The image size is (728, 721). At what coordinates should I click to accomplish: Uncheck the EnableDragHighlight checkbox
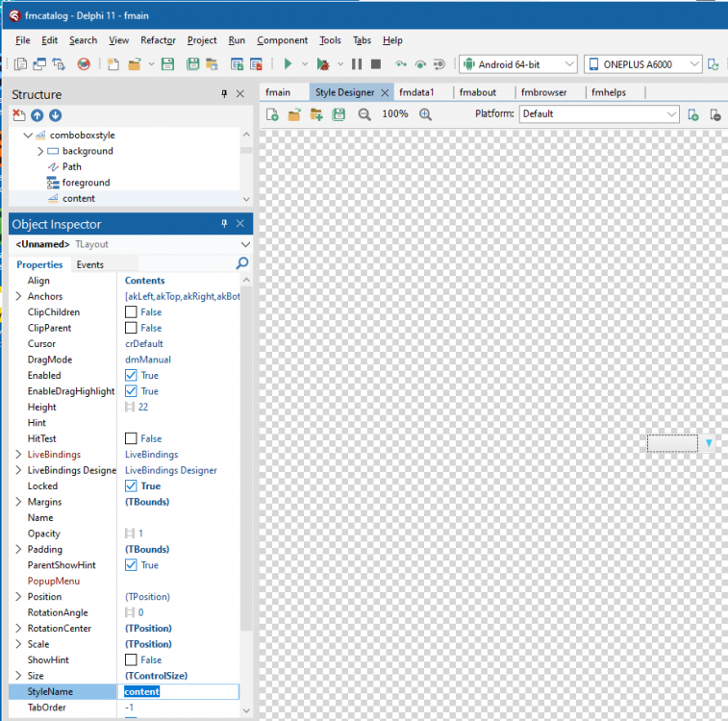click(x=131, y=391)
